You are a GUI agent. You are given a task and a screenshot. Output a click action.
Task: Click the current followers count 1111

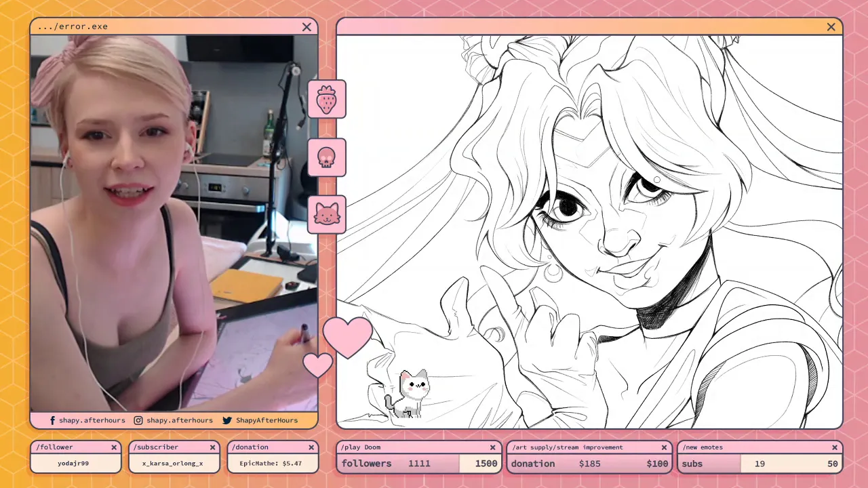[419, 464]
